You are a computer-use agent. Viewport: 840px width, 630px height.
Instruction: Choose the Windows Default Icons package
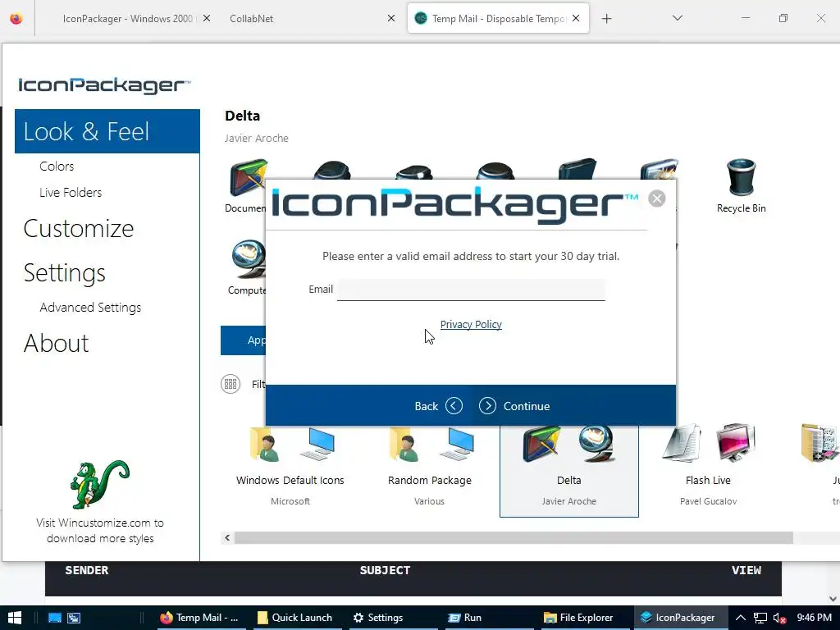[x=290, y=470]
